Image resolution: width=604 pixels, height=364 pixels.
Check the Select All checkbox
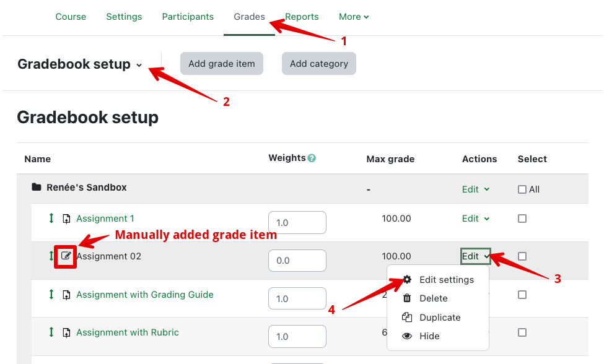[522, 189]
